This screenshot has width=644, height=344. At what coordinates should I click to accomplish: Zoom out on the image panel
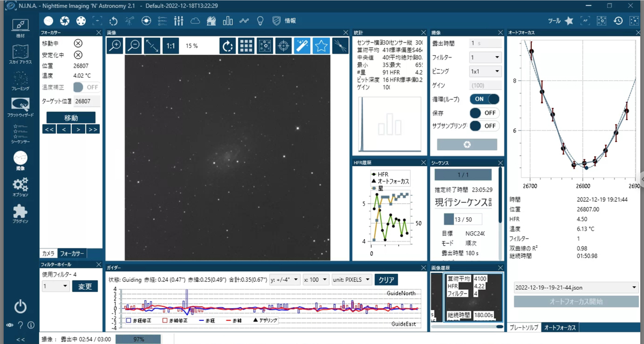(x=134, y=46)
